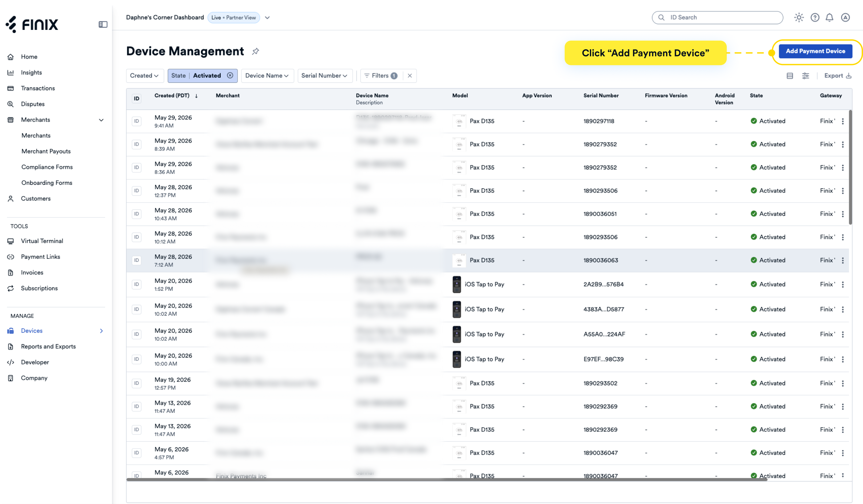Copy ID for May 29, 2026 9:41 AM row
Image resolution: width=863 pixels, height=504 pixels.
click(136, 121)
